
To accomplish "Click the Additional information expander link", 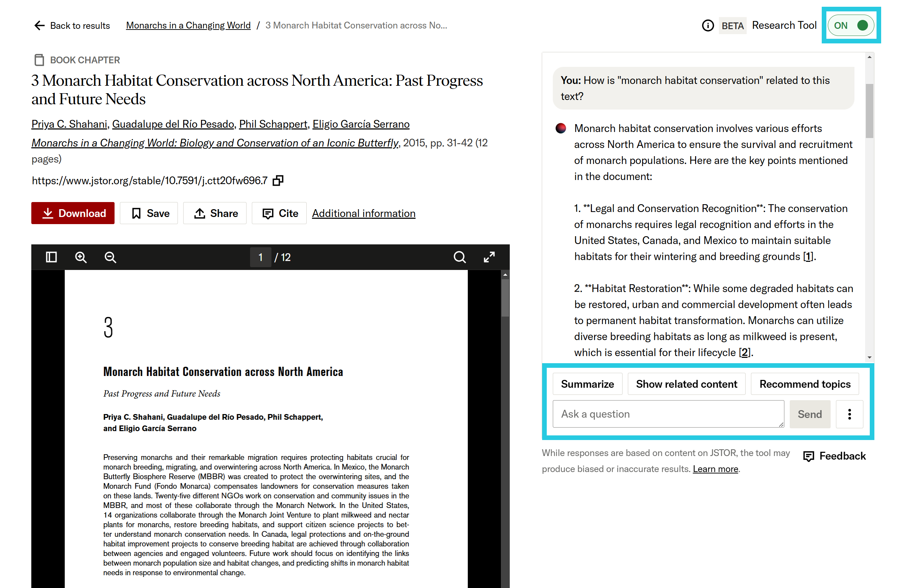I will 363,213.
